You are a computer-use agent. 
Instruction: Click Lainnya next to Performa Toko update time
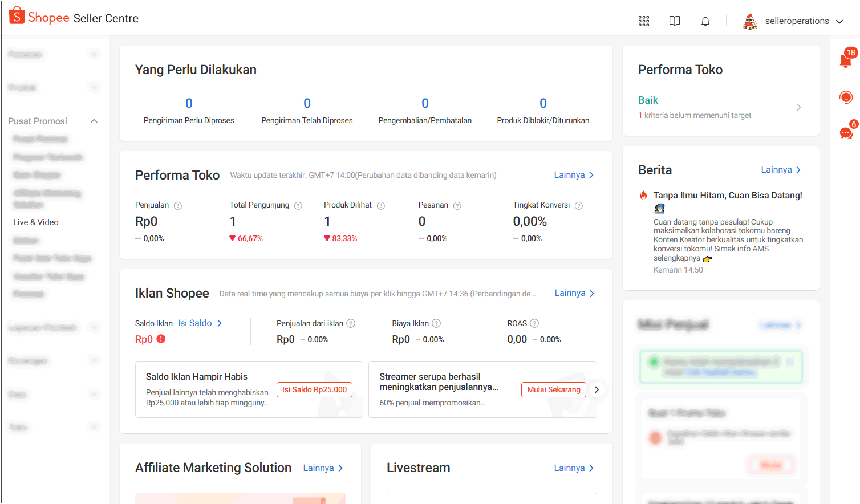574,175
